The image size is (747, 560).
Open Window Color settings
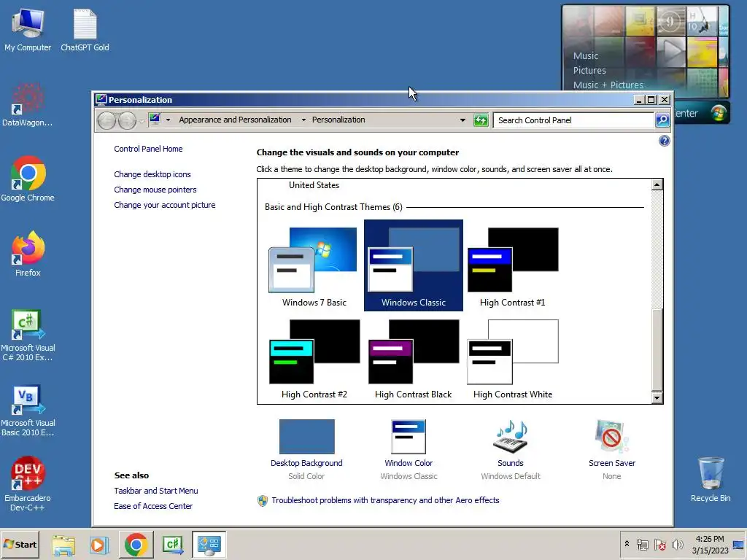point(409,449)
